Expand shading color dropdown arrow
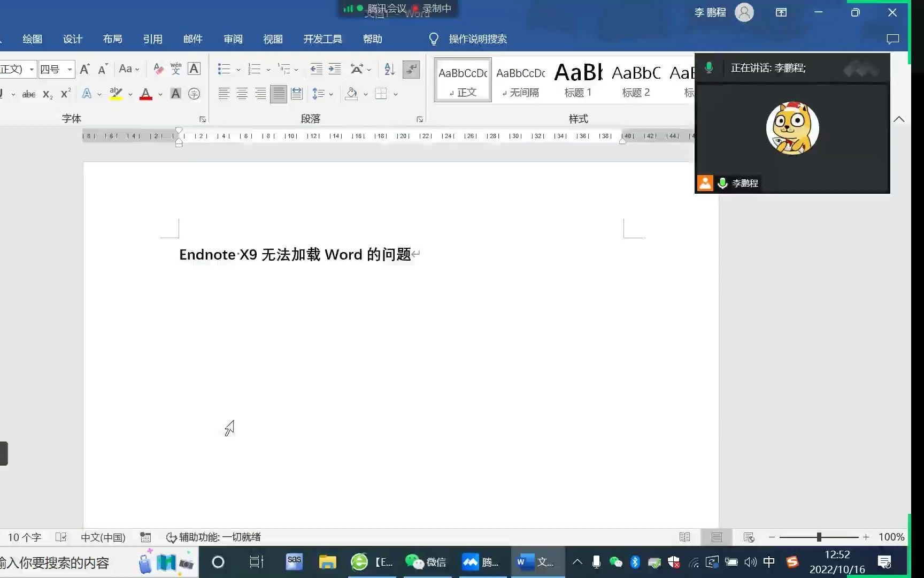This screenshot has width=924, height=578. click(x=366, y=95)
